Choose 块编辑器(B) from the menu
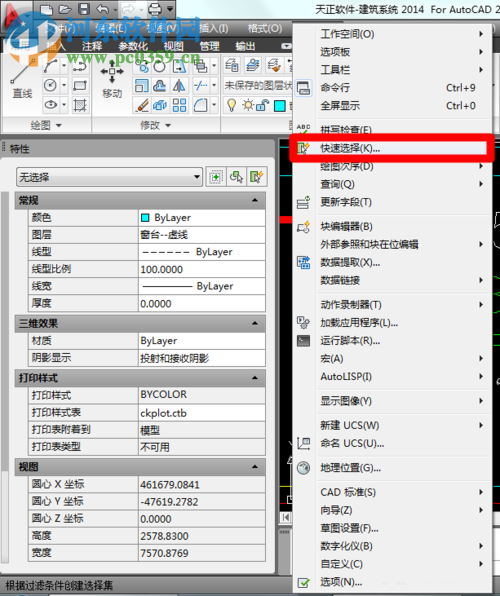This screenshot has width=500, height=596. click(x=391, y=227)
